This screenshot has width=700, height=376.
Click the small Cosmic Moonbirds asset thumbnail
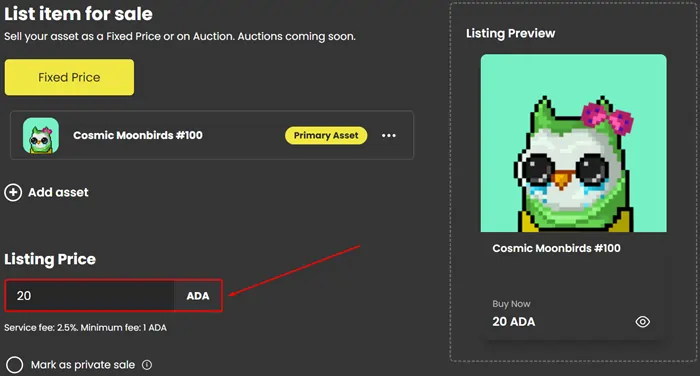41,135
